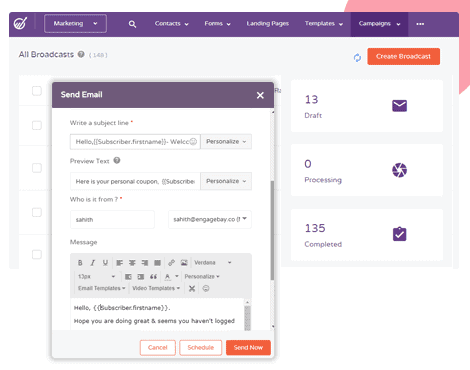Open the Marketing module dropdown
Image resolution: width=470 pixels, height=370 pixels.
click(75, 24)
